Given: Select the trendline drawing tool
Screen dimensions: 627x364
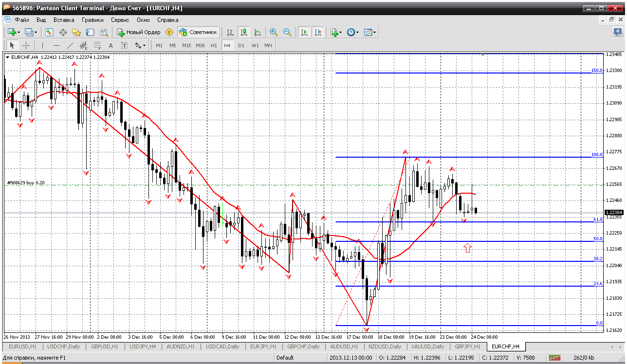Looking at the screenshot, I should point(70,45).
